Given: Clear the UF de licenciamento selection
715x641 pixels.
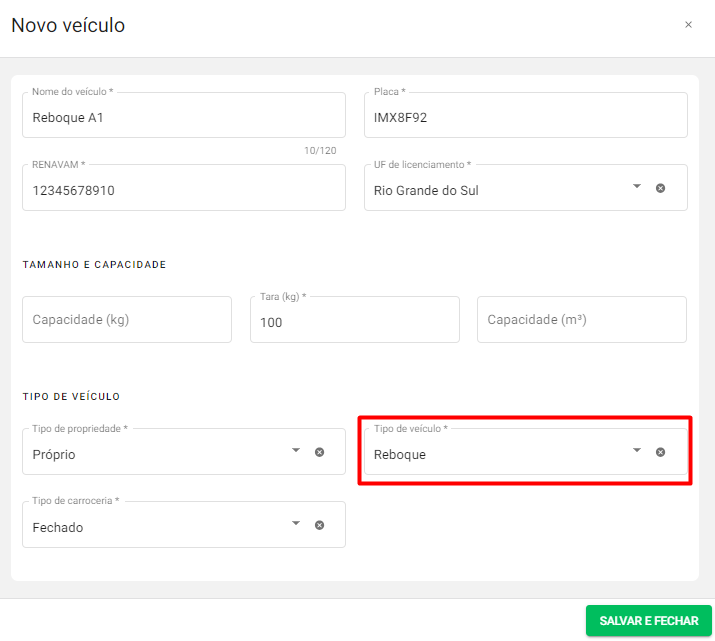Looking at the screenshot, I should pyautogui.click(x=660, y=188).
